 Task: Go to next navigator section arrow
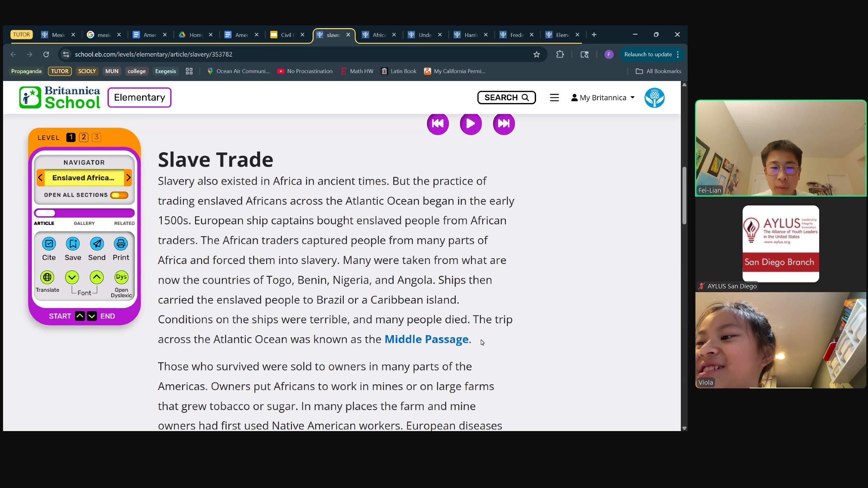[128, 178]
